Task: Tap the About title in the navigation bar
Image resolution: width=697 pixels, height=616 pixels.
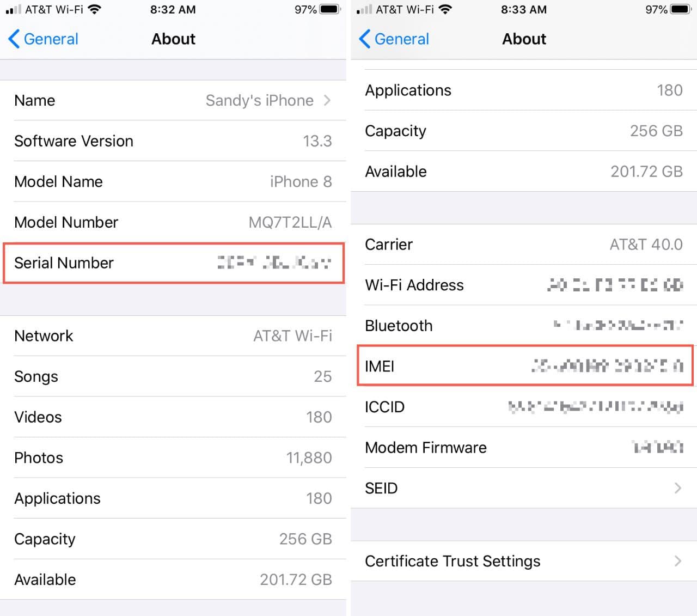Action: coord(173,39)
